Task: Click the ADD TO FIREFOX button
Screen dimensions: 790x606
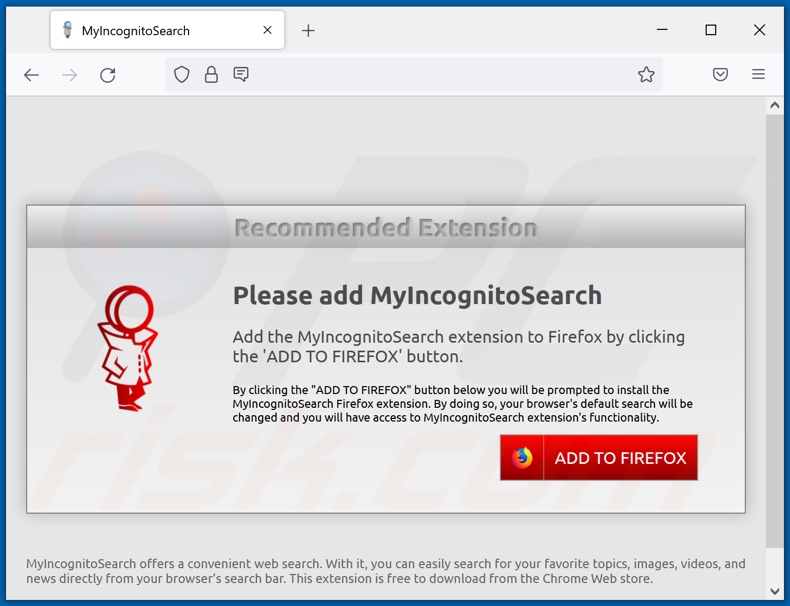Action: coord(599,457)
